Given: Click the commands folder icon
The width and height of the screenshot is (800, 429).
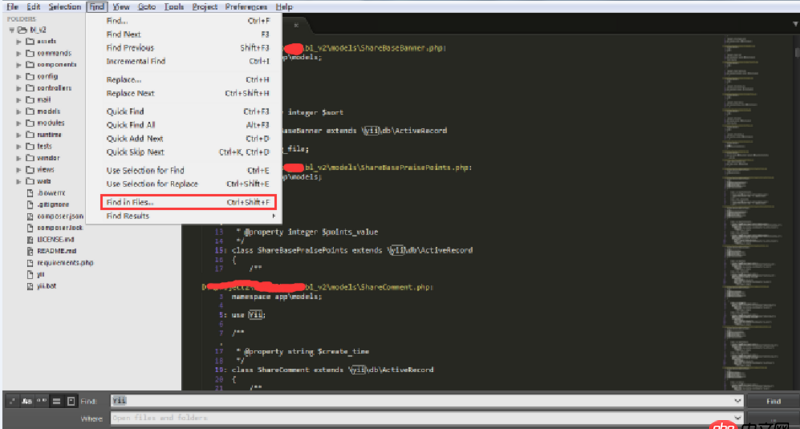Looking at the screenshot, I should (30, 53).
